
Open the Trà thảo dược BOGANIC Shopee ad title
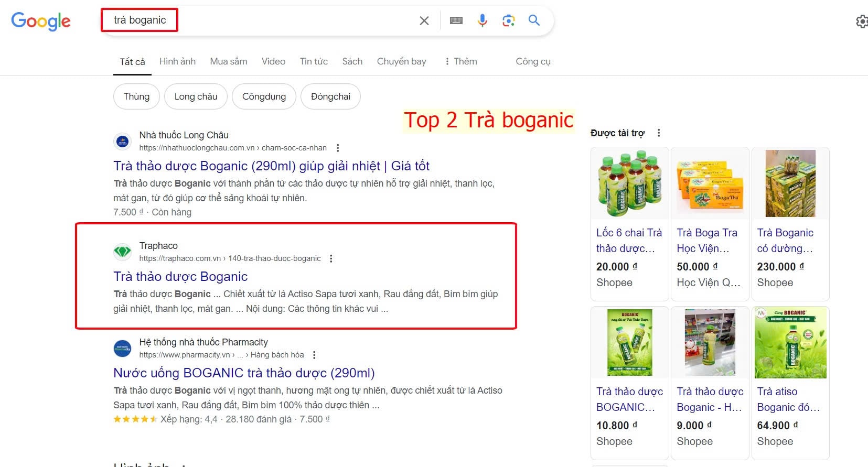click(629, 399)
